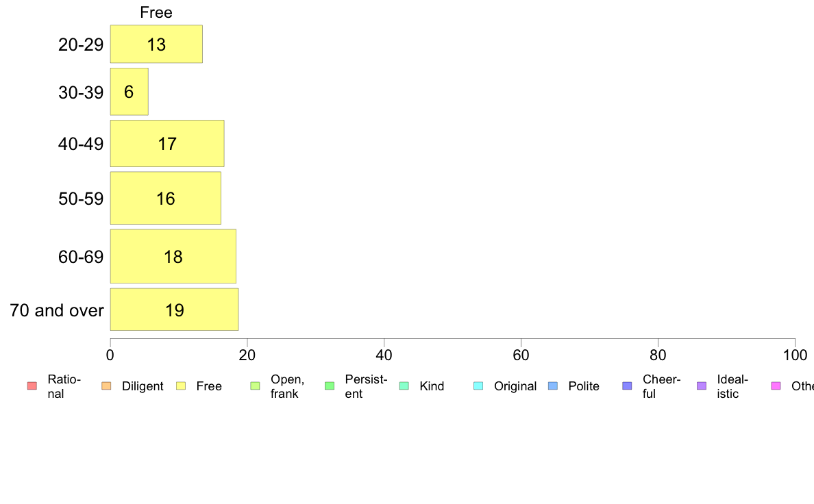
Task: Select the 50-59 bar showing 16
Action: tap(165, 199)
